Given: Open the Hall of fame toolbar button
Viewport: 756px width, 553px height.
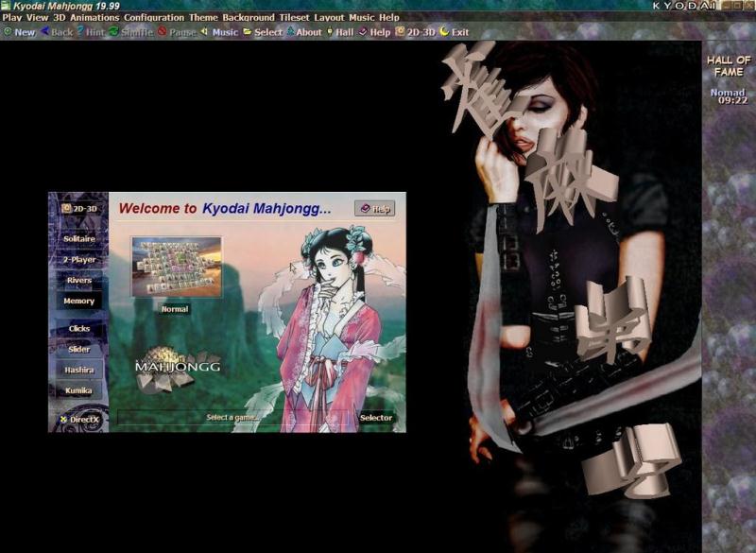Looking at the screenshot, I should tap(339, 32).
